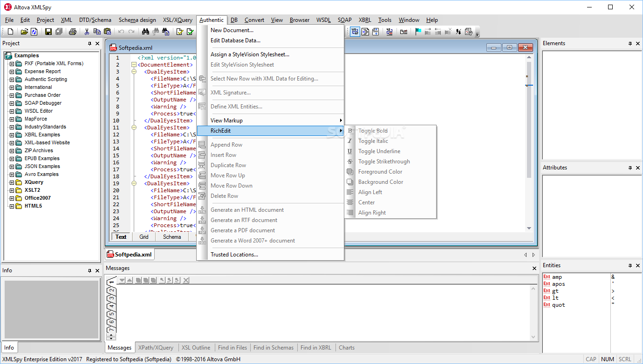
Task: Click the Find binoculars icon
Action: point(145,32)
